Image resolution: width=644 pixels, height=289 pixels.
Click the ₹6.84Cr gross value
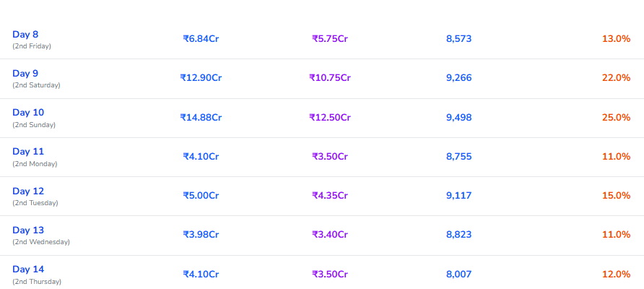point(201,38)
